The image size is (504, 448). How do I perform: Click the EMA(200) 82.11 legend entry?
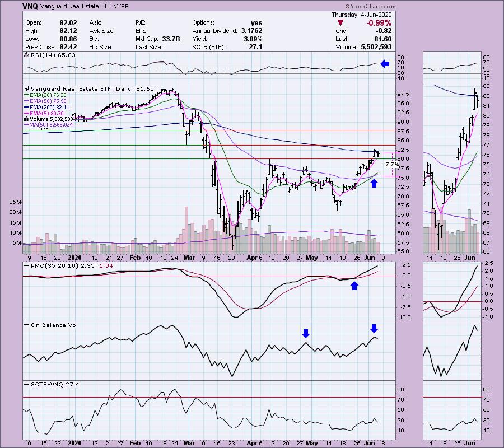pos(49,108)
